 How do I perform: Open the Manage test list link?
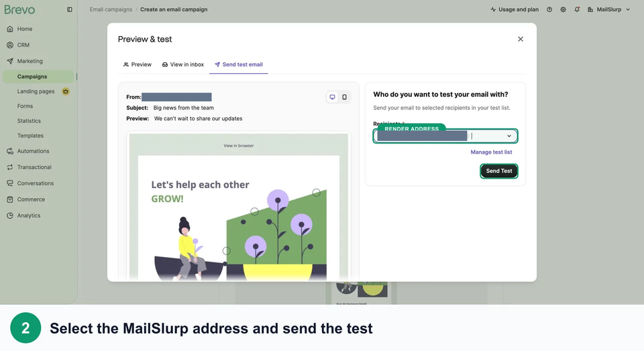point(491,152)
